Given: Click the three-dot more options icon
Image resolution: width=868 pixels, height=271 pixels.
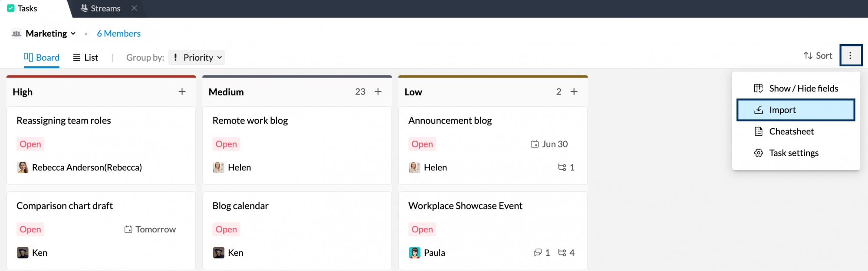Looking at the screenshot, I should pyautogui.click(x=850, y=56).
